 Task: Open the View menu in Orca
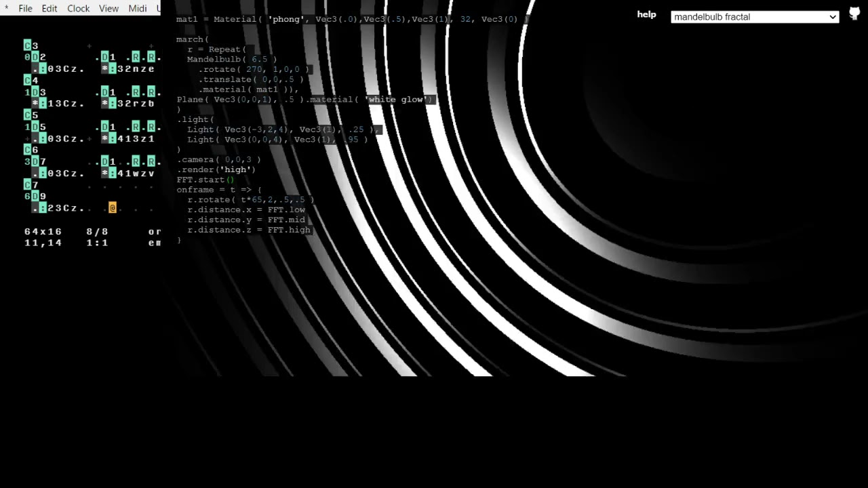[x=108, y=8]
